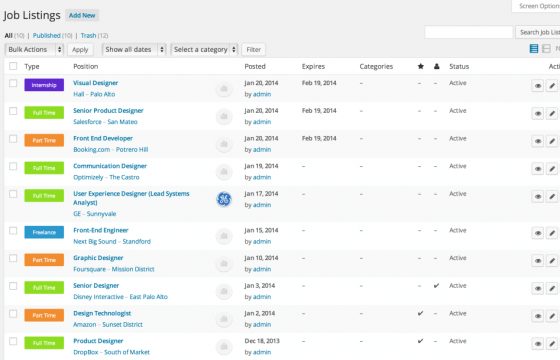This screenshot has height=360, width=560.
Task: Open the Visual Designer position link
Action: [x=95, y=83]
